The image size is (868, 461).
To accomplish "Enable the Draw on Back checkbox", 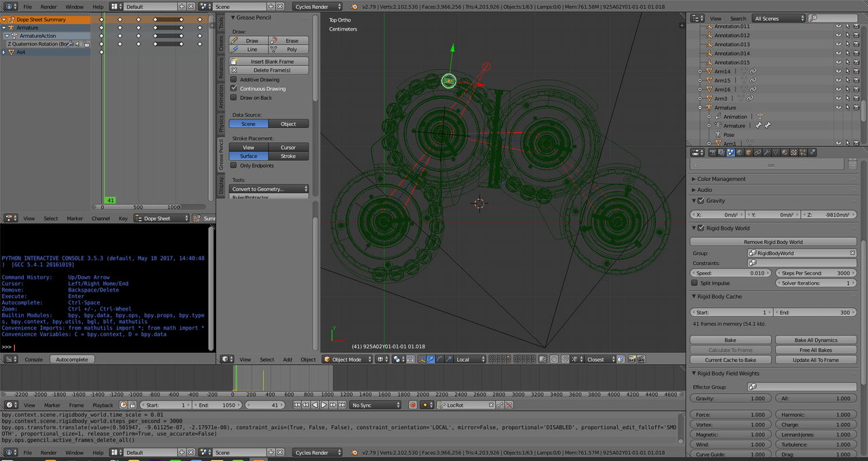I will pyautogui.click(x=234, y=98).
